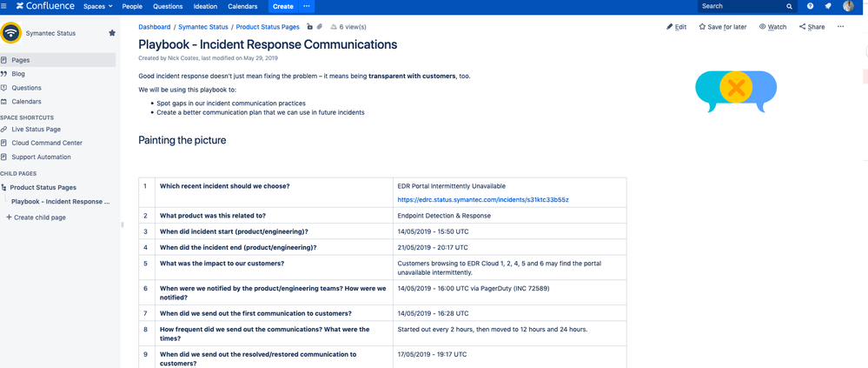This screenshot has width=868, height=368.
Task: Open People in the top navigation
Action: point(132,7)
